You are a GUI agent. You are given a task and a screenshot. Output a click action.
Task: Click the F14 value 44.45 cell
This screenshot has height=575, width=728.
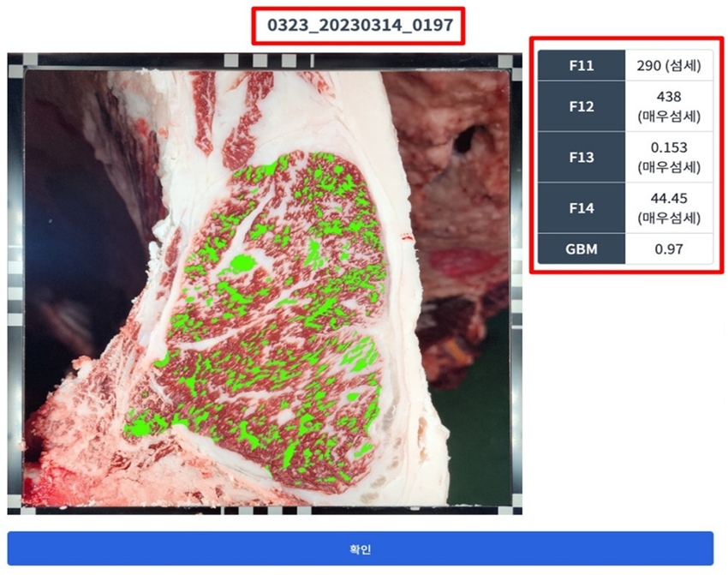point(669,208)
